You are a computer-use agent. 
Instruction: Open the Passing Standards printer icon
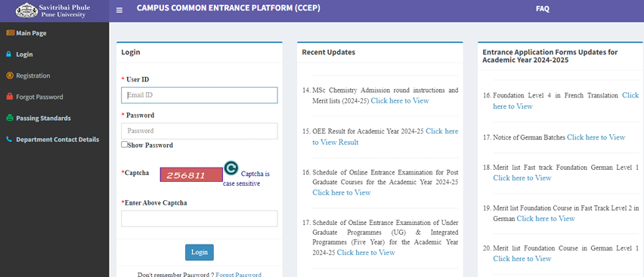[x=10, y=118]
